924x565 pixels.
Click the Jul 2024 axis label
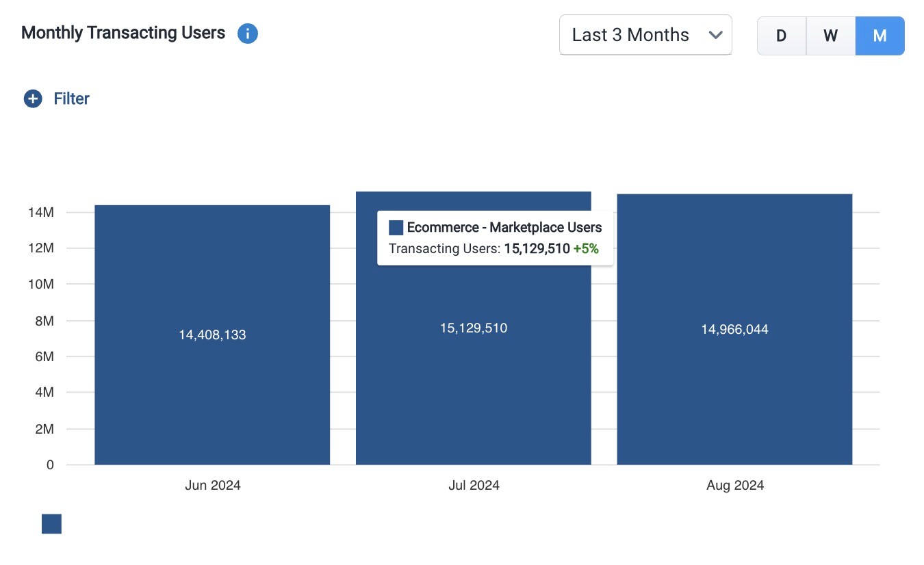[474, 486]
